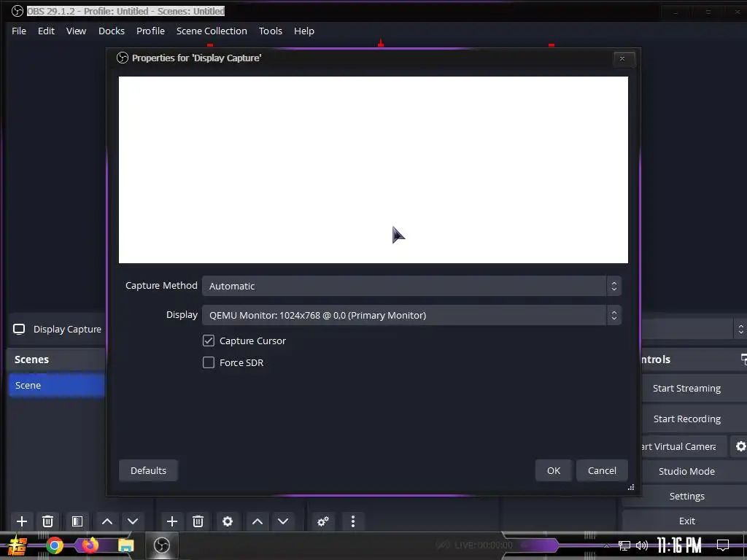The image size is (747, 560).
Task: Click the Exit button
Action: 686,521
